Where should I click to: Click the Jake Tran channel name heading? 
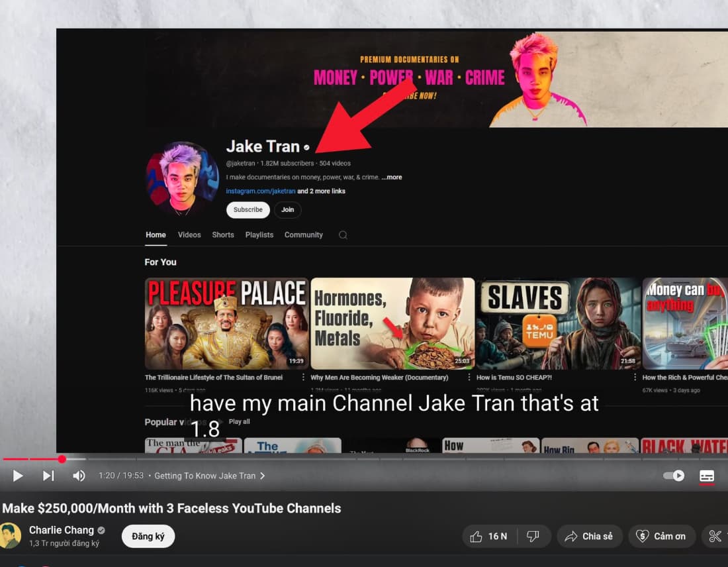pos(263,147)
